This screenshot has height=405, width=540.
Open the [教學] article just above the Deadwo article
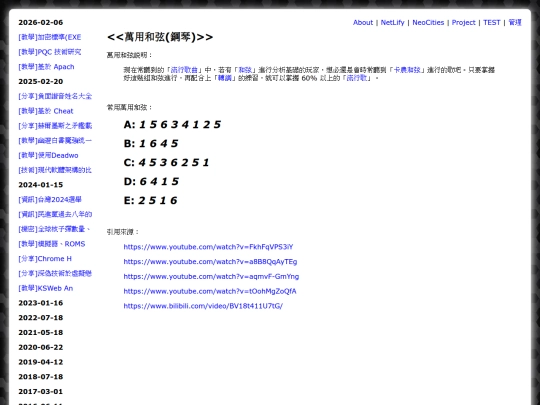55,141
